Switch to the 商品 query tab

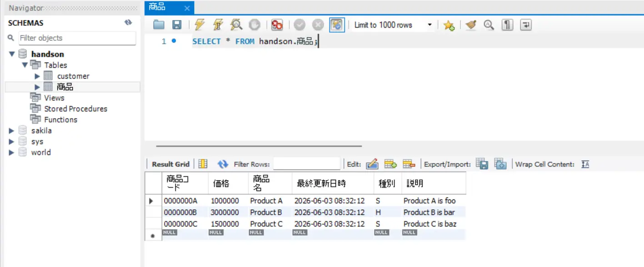click(x=158, y=7)
